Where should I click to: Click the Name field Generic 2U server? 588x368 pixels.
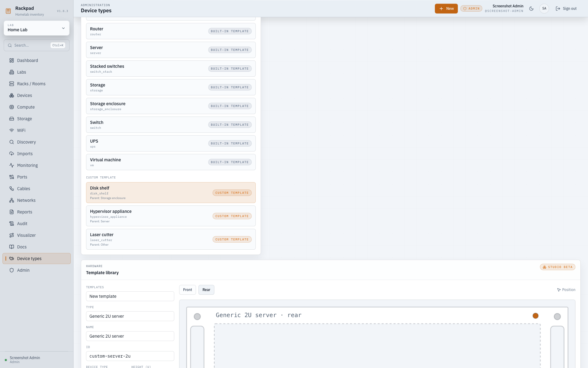coord(130,336)
